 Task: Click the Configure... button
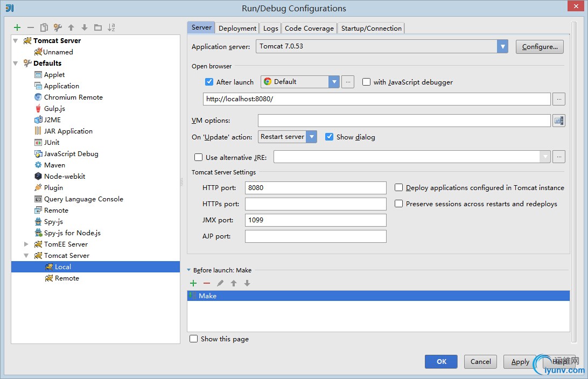[x=540, y=47]
